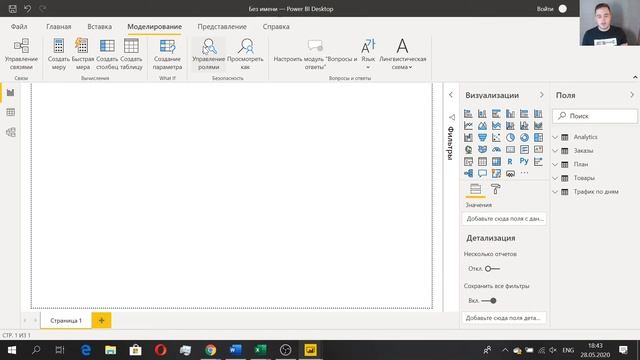Save the file with floppy icon

(12, 9)
